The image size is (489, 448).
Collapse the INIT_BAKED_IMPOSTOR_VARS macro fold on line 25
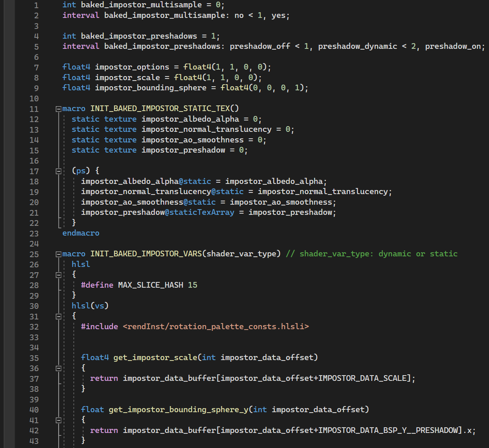(58, 254)
